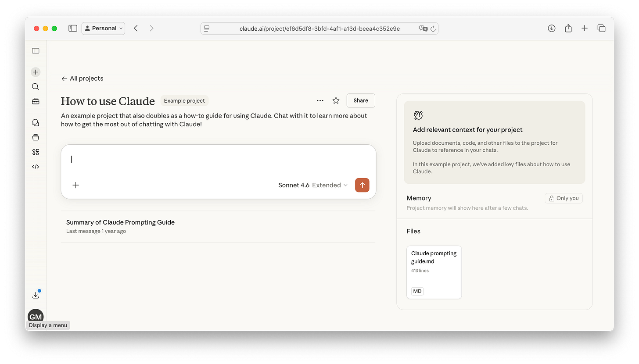Open project options three-dot menu

320,100
